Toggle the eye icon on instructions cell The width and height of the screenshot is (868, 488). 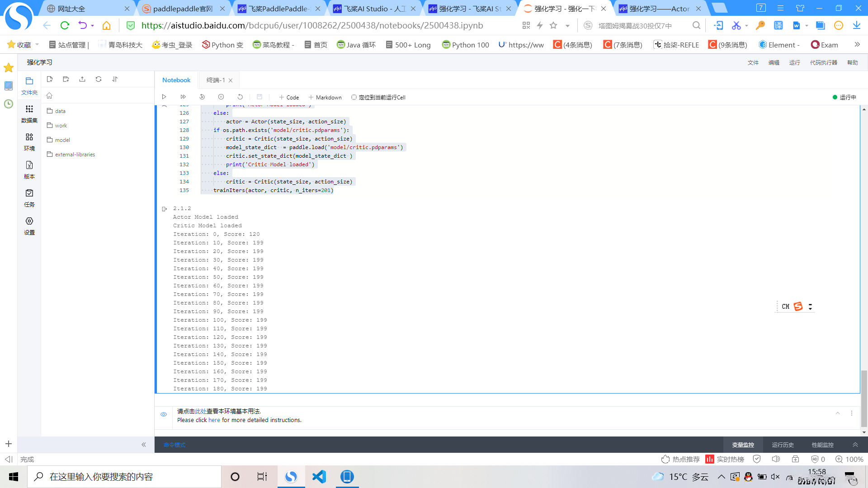pyautogui.click(x=164, y=414)
